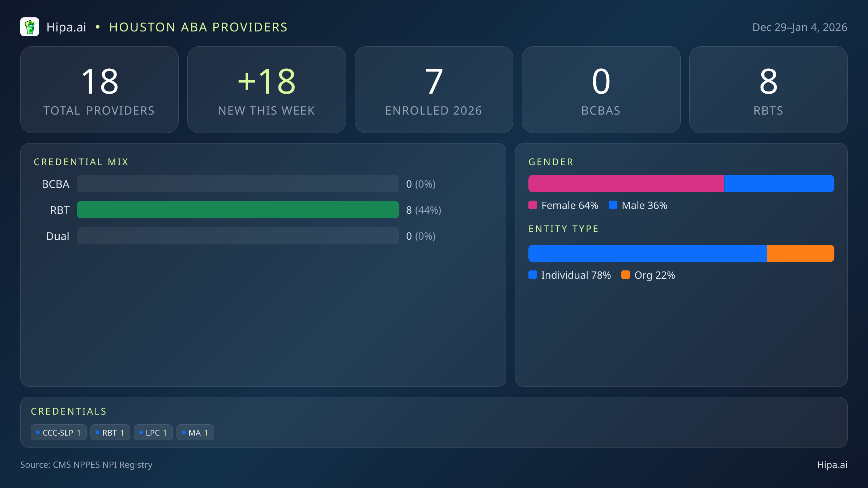Click the Individual legend marker under Entity Type
This screenshot has width=868, height=488.
532,275
